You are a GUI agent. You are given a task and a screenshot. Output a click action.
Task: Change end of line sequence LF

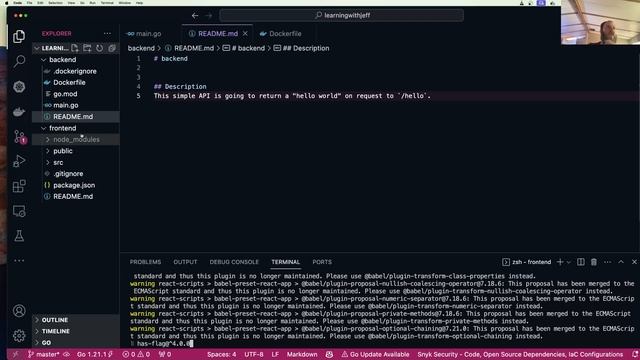click(x=275, y=354)
